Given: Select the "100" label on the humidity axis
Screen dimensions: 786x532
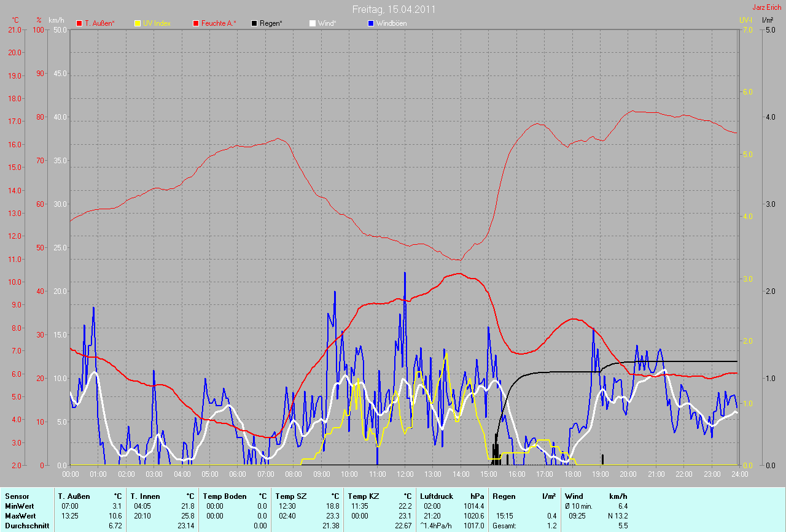Looking at the screenshot, I should click(40, 29).
